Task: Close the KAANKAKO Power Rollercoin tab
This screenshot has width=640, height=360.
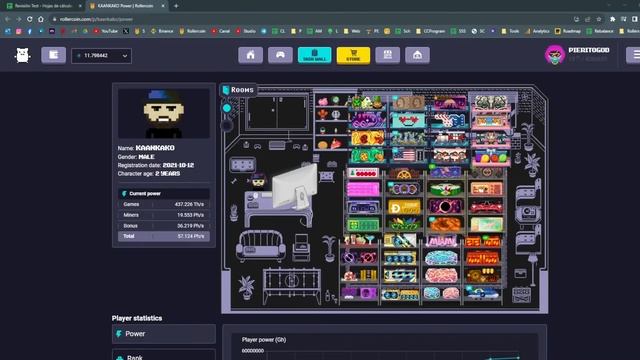Action: [x=163, y=6]
